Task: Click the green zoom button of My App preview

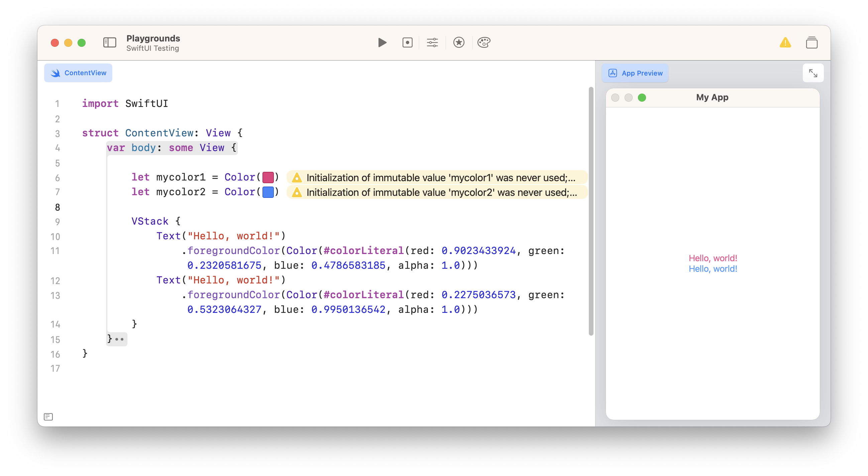Action: coord(642,98)
